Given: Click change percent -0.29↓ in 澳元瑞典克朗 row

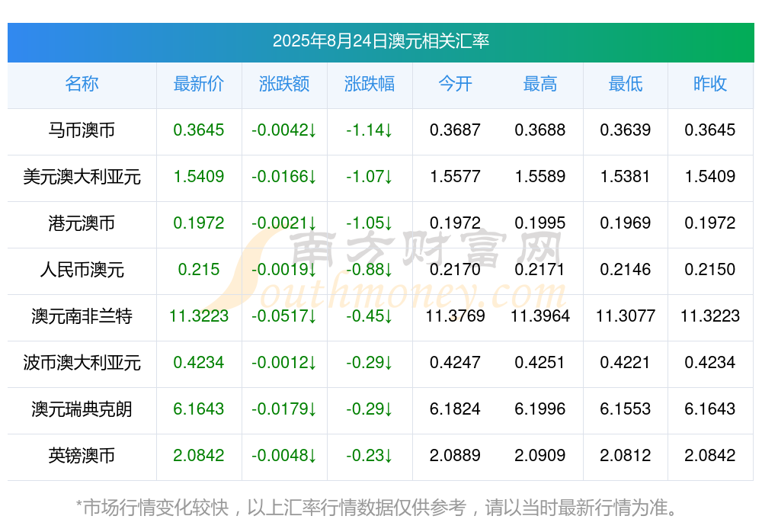Looking at the screenshot, I should click(370, 409).
